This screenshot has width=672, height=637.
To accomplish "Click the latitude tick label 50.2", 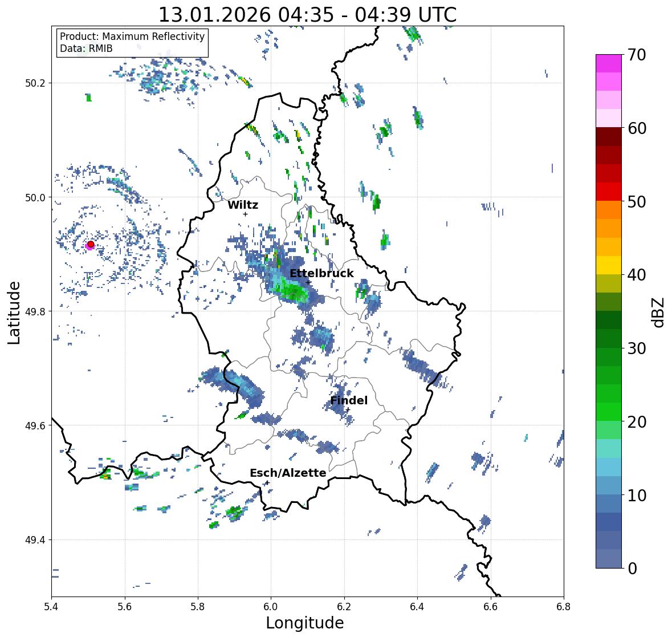I will coord(35,83).
